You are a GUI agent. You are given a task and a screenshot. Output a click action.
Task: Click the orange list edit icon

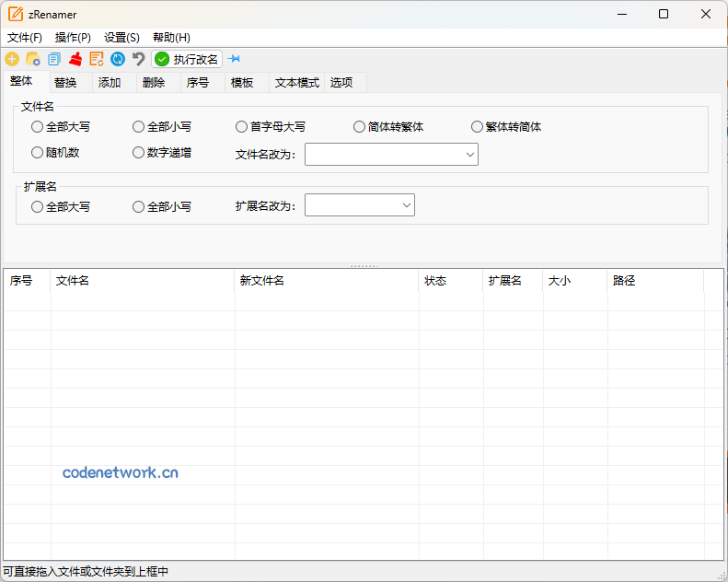coord(97,59)
